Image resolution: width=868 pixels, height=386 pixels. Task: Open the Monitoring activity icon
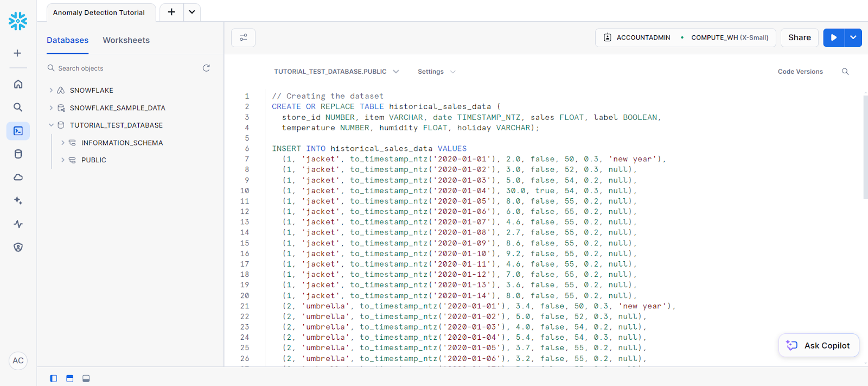point(18,224)
